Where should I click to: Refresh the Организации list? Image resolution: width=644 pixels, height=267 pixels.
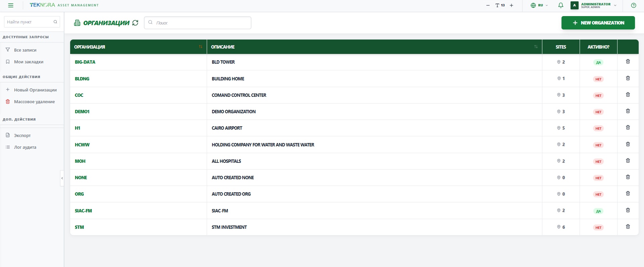[135, 23]
